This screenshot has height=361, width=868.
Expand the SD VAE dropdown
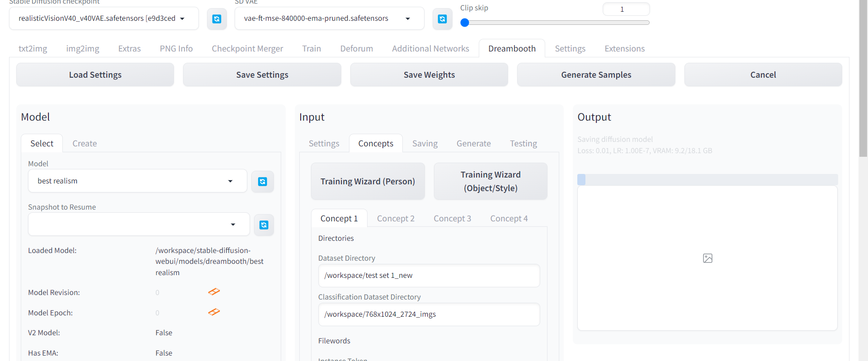(329, 19)
